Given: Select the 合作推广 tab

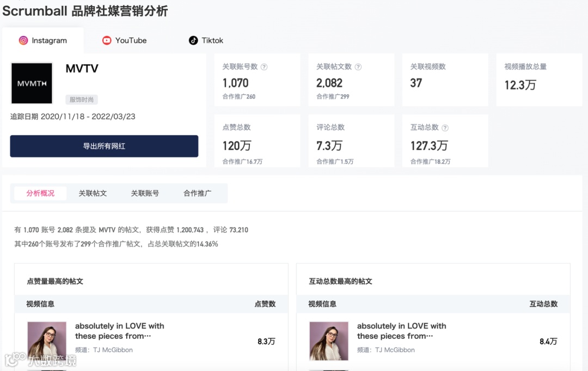Looking at the screenshot, I should [197, 193].
